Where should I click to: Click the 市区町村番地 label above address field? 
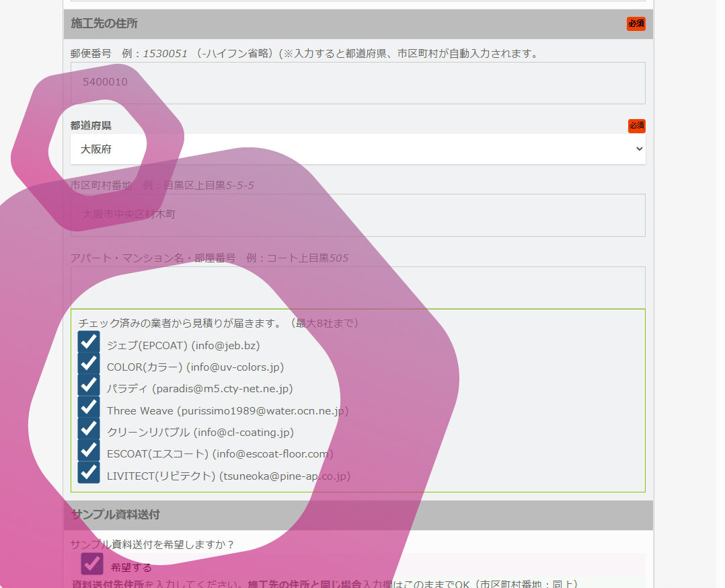(x=102, y=185)
